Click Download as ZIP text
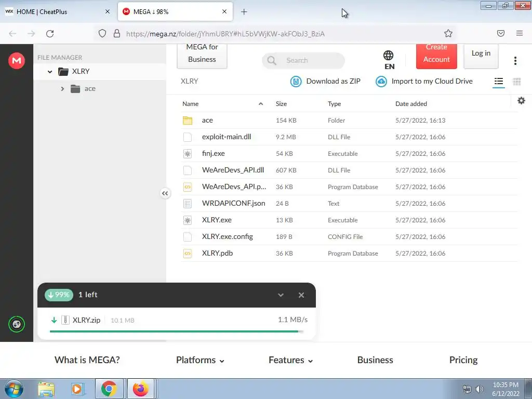 [333, 82]
